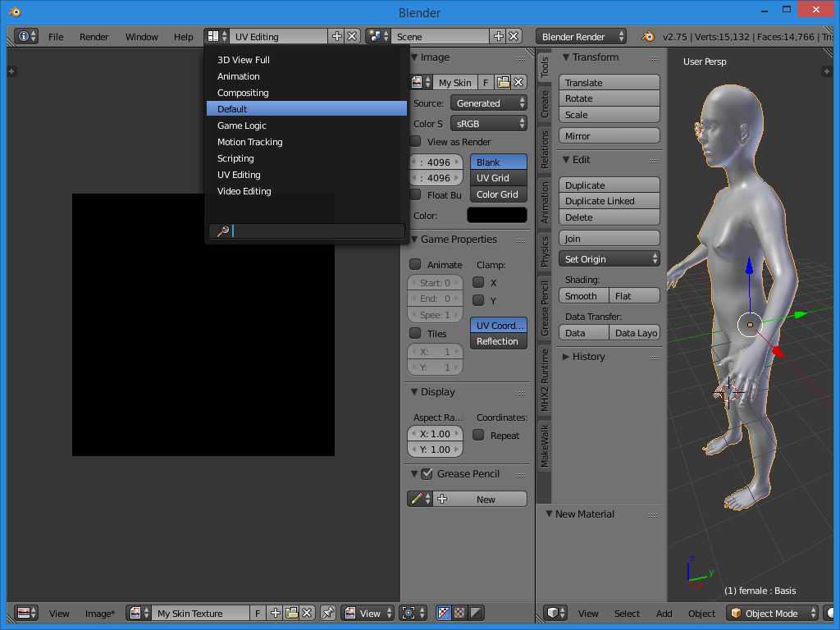Click the open image folder icon beside My Skin
Viewport: 840px width, 630px height.
pos(503,82)
